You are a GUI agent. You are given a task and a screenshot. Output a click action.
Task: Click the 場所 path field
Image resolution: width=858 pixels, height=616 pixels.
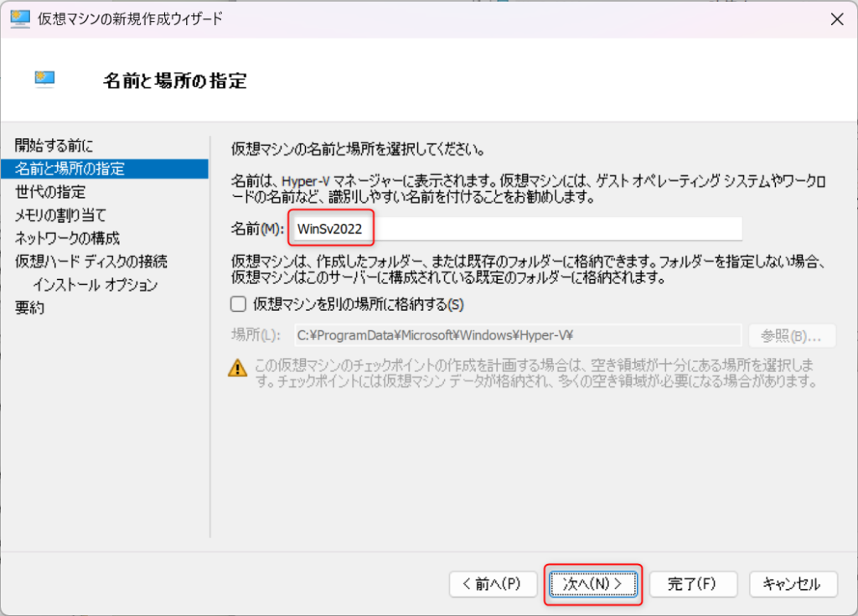pyautogui.click(x=517, y=336)
